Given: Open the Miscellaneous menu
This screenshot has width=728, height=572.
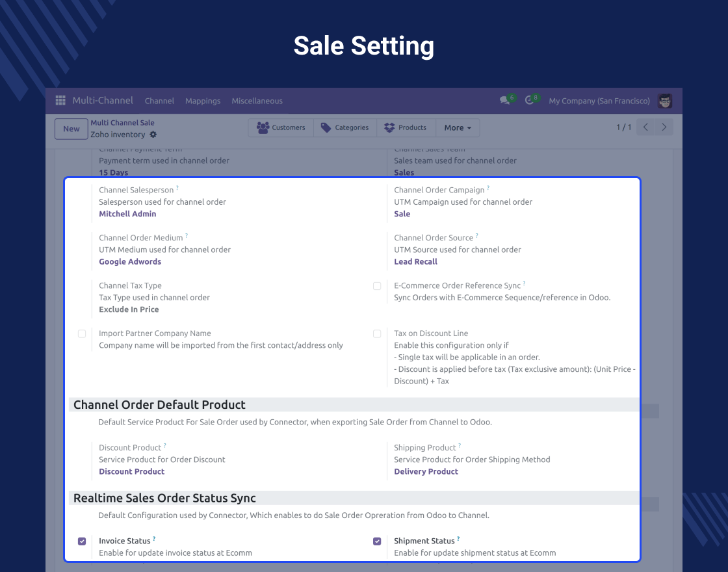Looking at the screenshot, I should pos(257,101).
